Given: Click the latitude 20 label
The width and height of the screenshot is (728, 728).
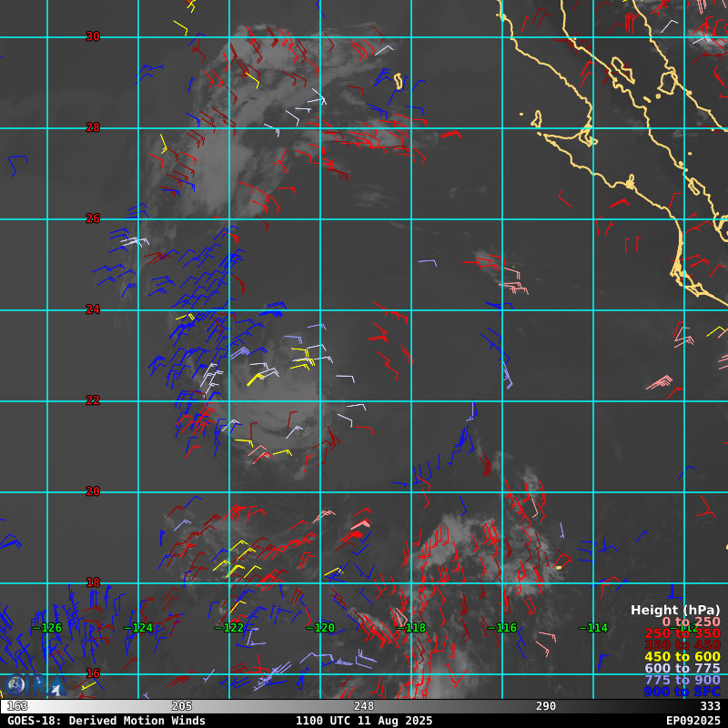Looking at the screenshot, I should tap(93, 491).
